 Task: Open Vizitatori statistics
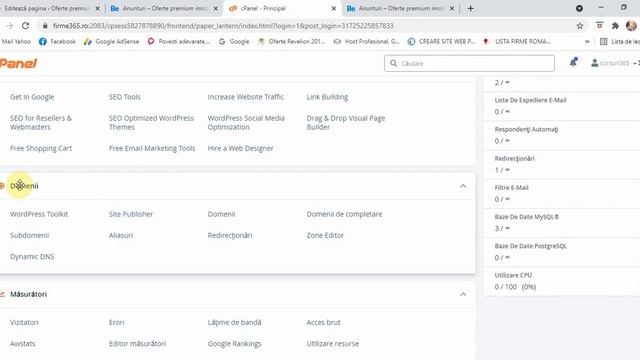pos(24,322)
